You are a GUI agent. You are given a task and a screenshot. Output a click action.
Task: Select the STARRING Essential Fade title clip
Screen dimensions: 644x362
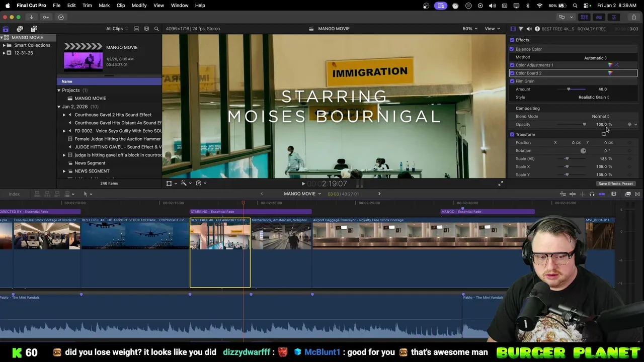pos(251,212)
